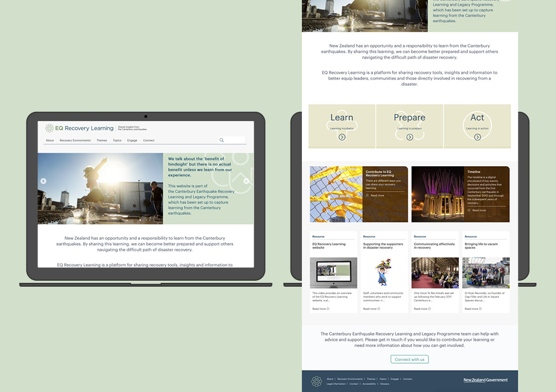Viewport: 556px width, 392px height.
Task: Click 'Learning incubator' subtitle under Learn
Action: click(x=342, y=128)
